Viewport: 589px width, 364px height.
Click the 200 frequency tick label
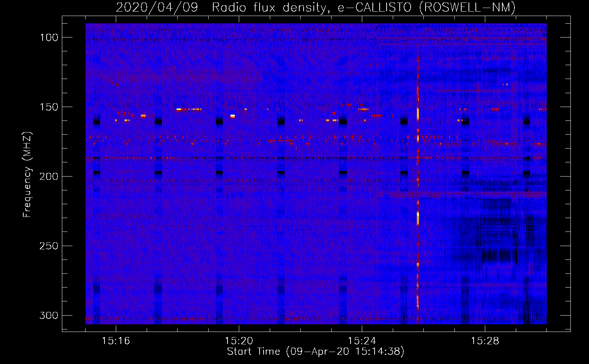point(49,177)
